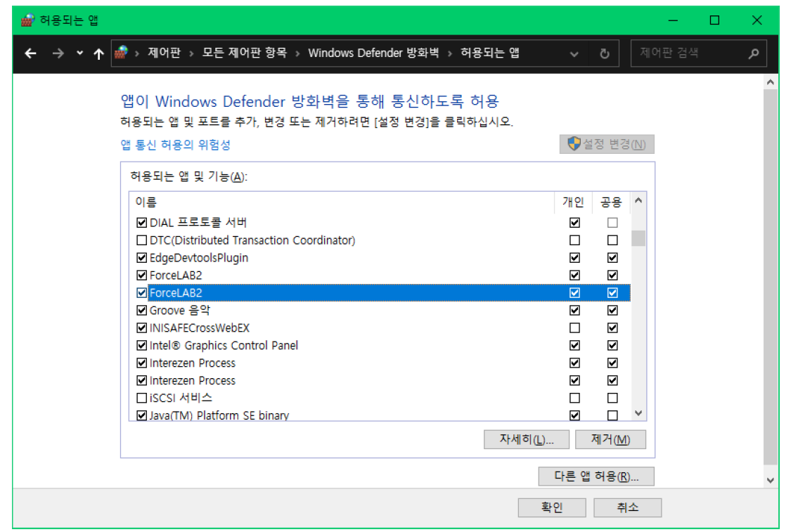Open recent locations dropdown chevron

pyautogui.click(x=79, y=53)
